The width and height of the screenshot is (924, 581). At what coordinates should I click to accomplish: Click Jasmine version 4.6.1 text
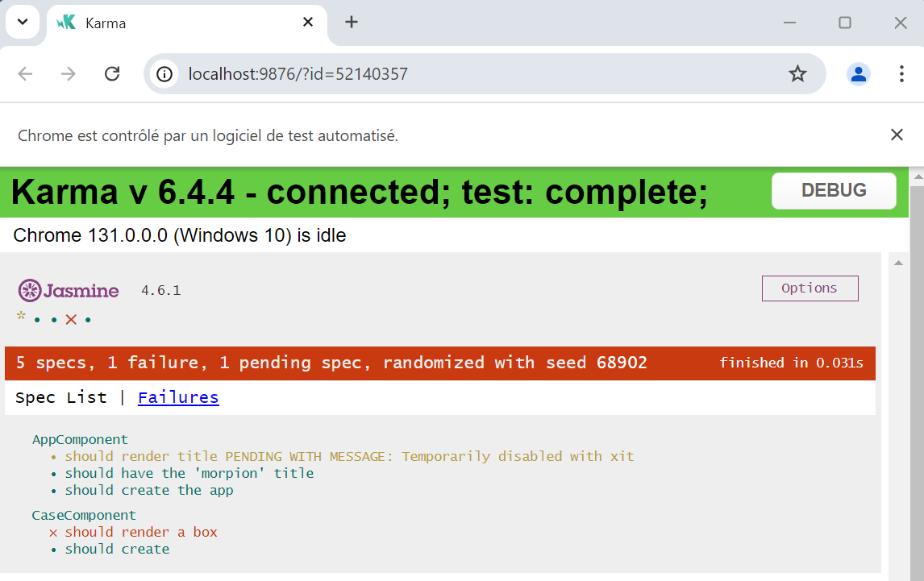(161, 290)
